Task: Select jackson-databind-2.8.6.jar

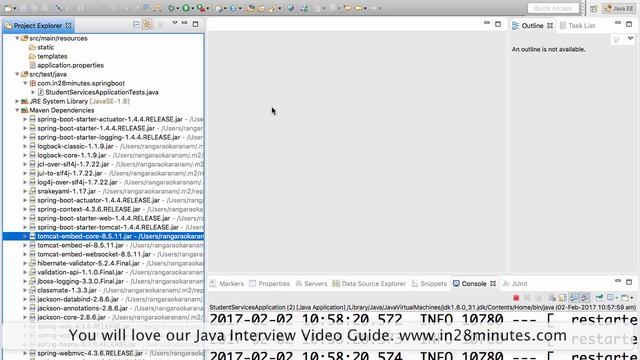Action: tap(78, 299)
